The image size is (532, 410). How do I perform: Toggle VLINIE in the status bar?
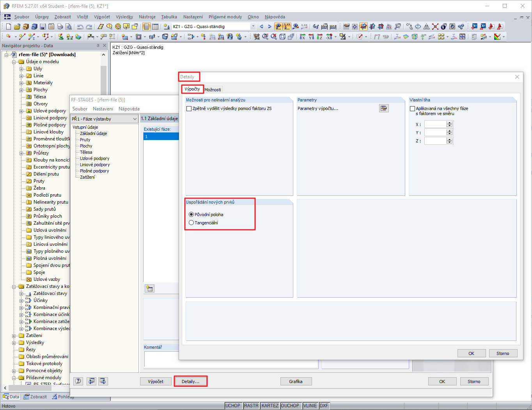click(x=310, y=406)
